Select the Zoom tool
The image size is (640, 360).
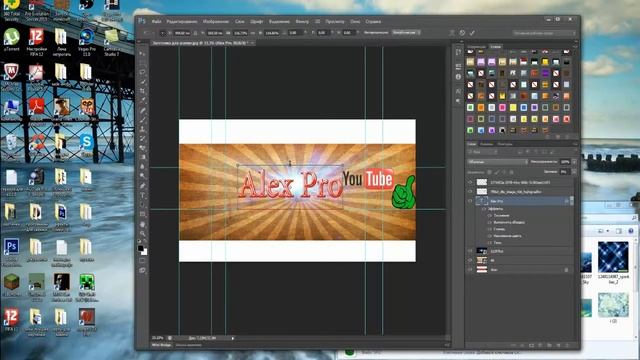[x=142, y=233]
